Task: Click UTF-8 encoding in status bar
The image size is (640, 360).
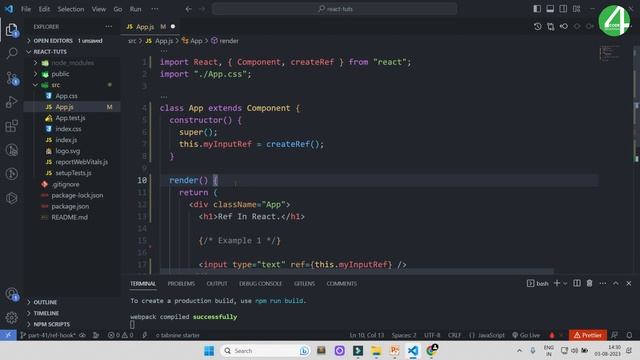Action: coord(432,335)
